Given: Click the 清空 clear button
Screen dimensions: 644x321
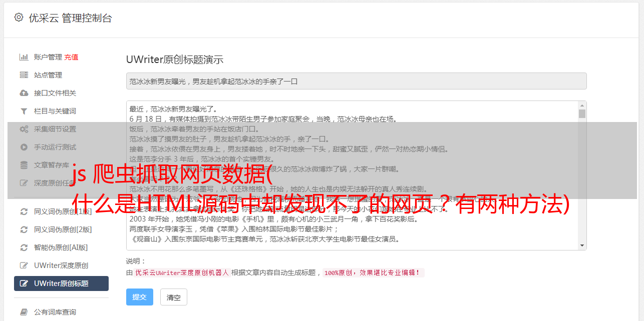Looking at the screenshot, I should 174,297.
